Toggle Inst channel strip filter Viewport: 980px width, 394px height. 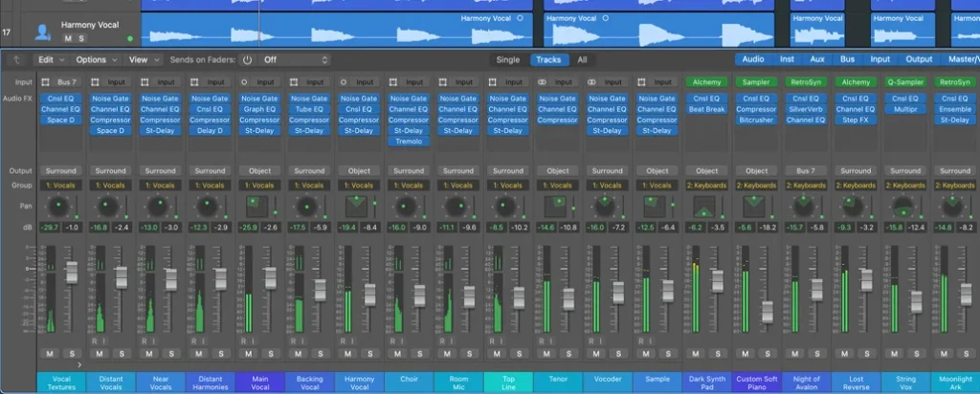[x=787, y=59]
